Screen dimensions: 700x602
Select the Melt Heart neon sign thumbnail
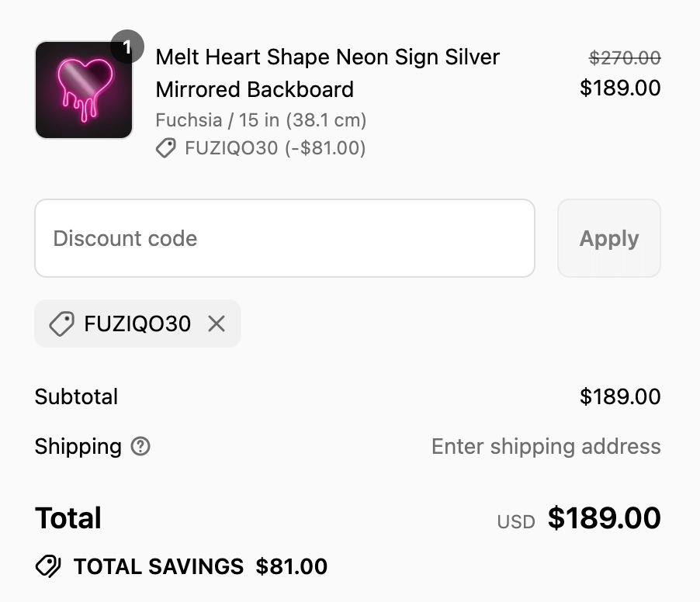83,89
